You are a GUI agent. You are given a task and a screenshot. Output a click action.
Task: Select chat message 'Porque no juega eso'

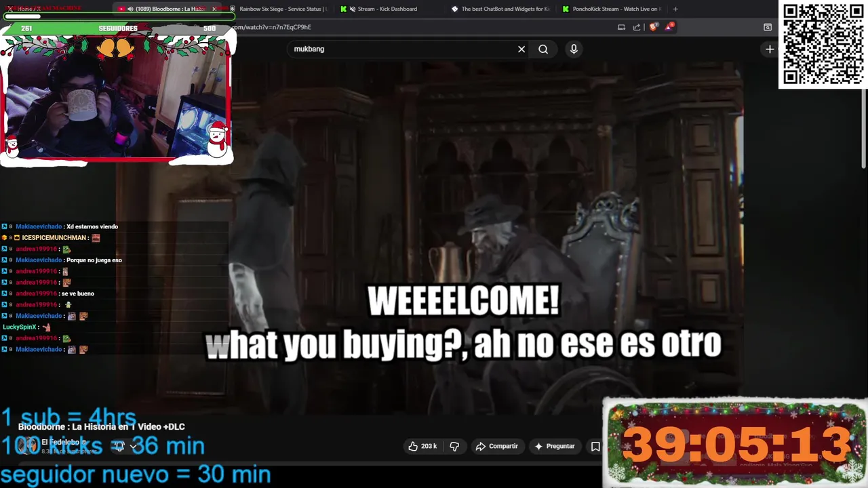click(x=94, y=260)
